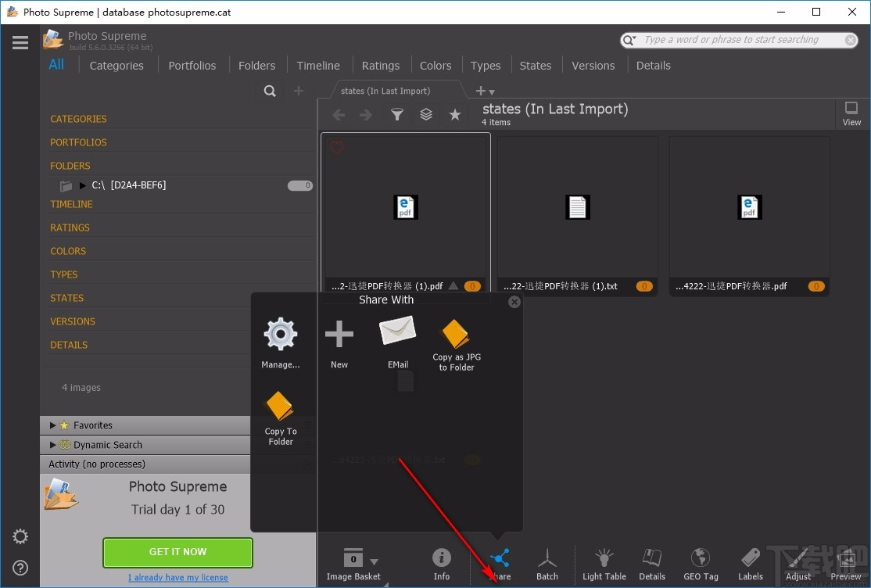
Task: Choose Copy To Folder share option
Action: coord(281,418)
